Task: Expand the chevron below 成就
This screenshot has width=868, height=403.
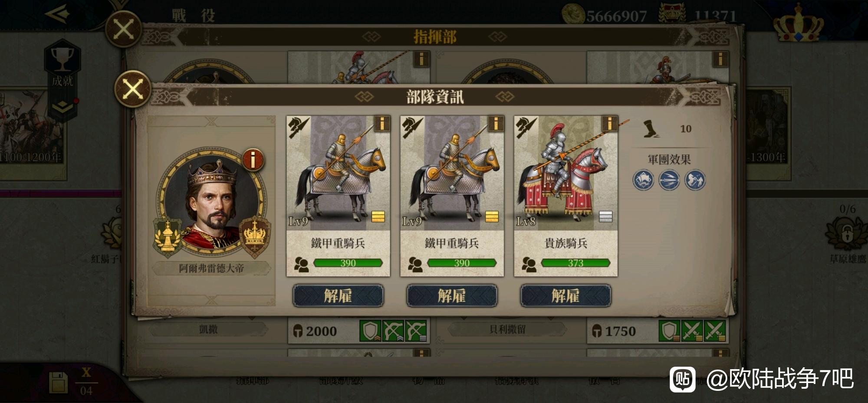Action: coord(62,107)
